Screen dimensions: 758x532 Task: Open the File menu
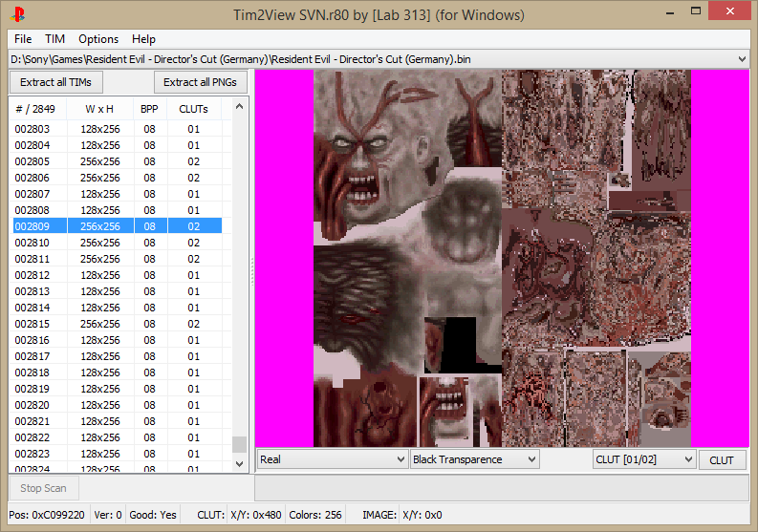23,39
